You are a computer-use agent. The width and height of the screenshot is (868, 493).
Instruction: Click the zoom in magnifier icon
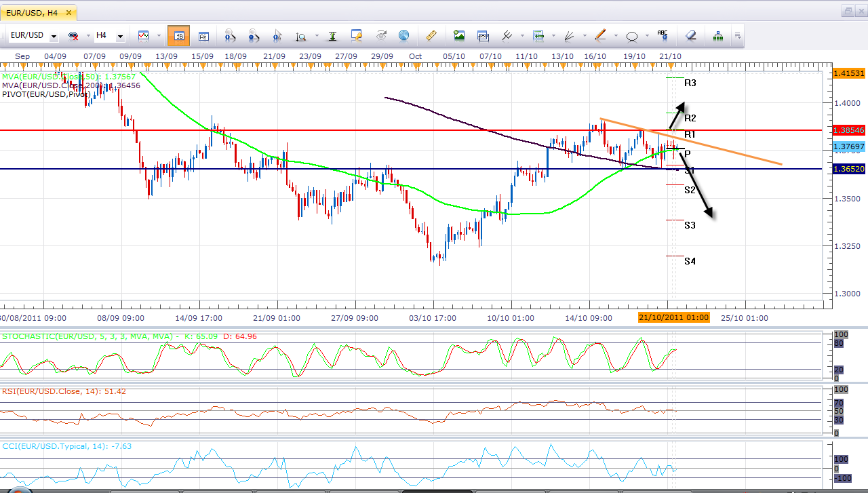coord(229,35)
